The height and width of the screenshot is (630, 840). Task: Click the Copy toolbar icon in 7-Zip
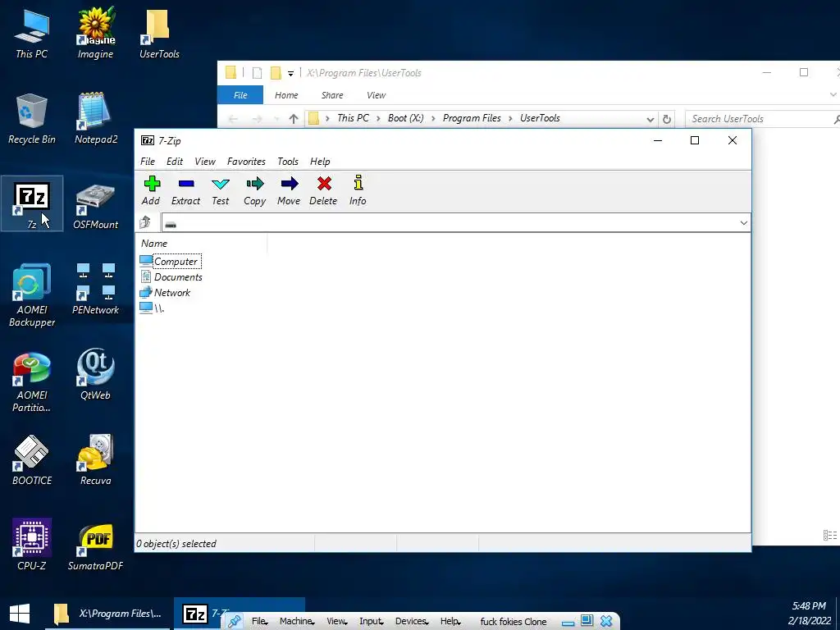point(254,190)
